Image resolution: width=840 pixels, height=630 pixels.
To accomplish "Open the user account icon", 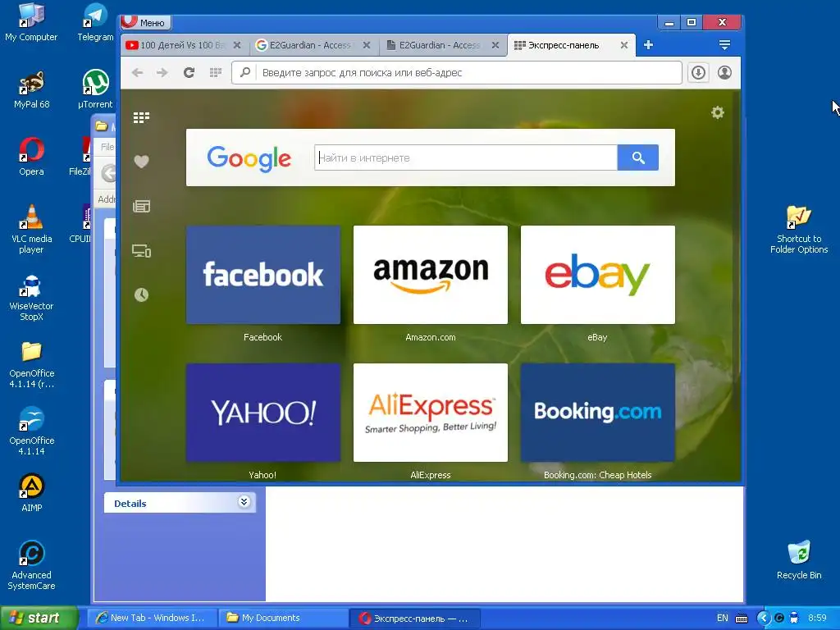I will pos(724,72).
